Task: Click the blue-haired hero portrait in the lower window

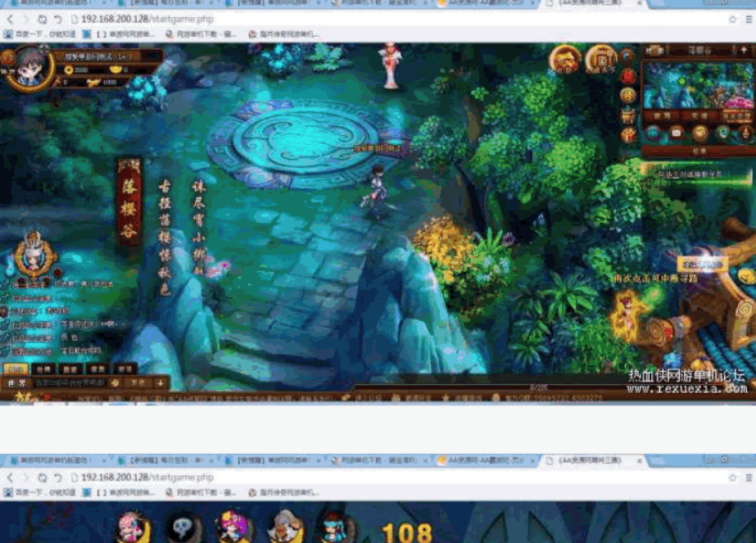Action: tap(336, 527)
